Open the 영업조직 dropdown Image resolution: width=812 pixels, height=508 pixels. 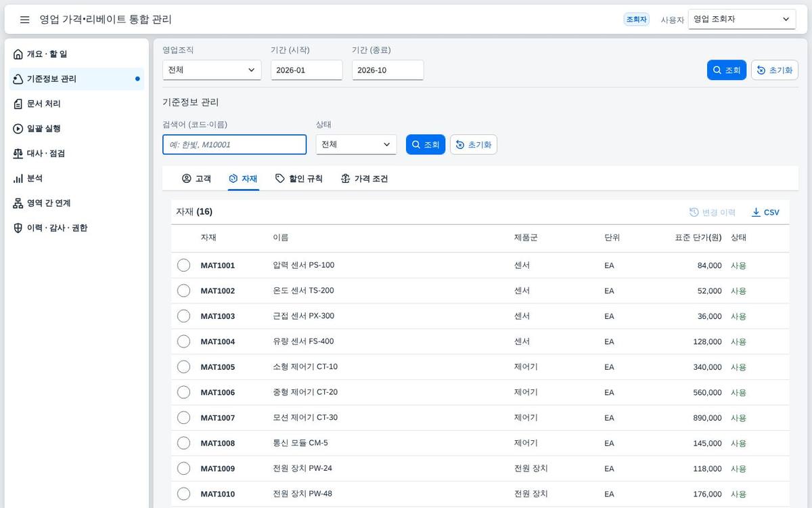(x=212, y=70)
